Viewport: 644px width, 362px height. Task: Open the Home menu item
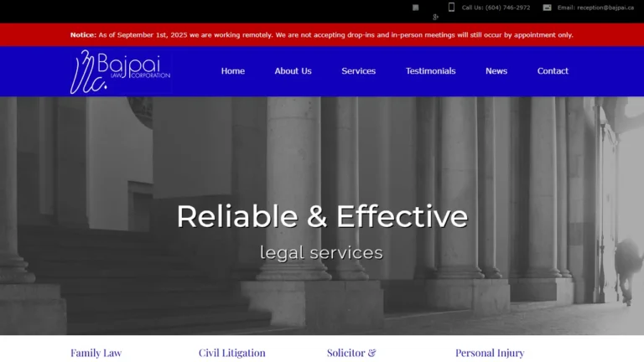233,71
